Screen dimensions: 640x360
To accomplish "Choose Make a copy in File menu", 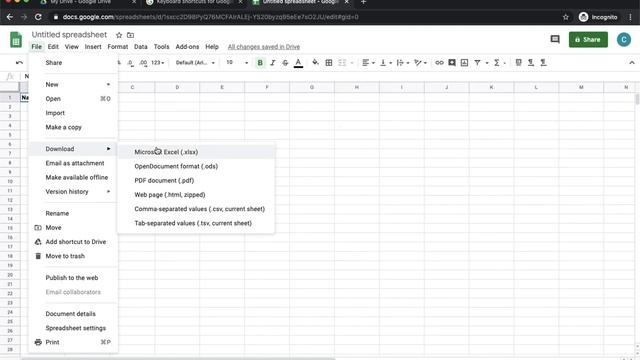I will [x=73, y=127].
